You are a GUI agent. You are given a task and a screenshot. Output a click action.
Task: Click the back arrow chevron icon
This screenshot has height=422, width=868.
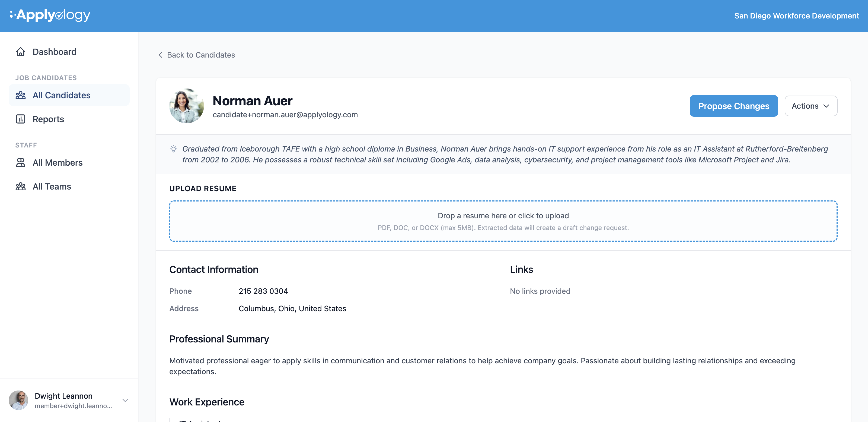(x=160, y=55)
